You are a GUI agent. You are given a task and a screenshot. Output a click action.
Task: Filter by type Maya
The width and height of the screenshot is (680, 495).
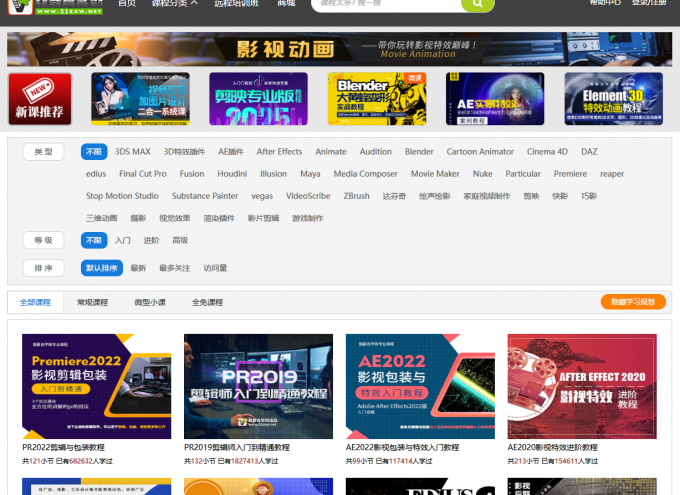[311, 174]
